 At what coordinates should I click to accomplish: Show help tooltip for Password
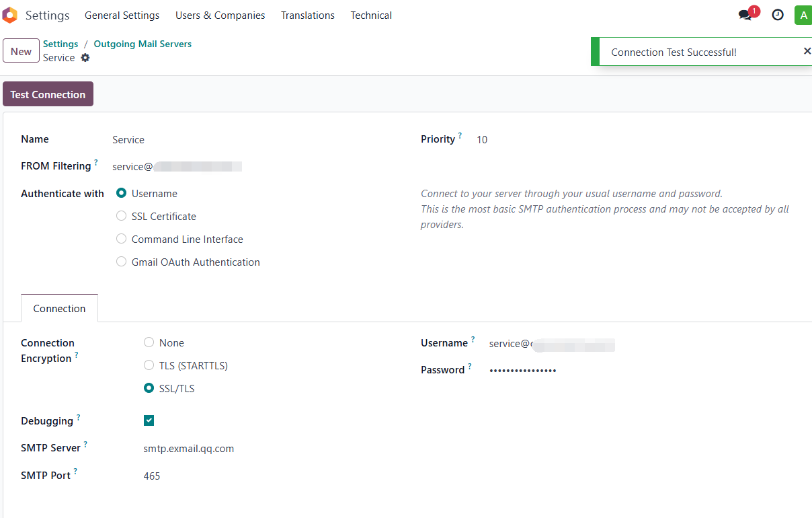point(470,366)
